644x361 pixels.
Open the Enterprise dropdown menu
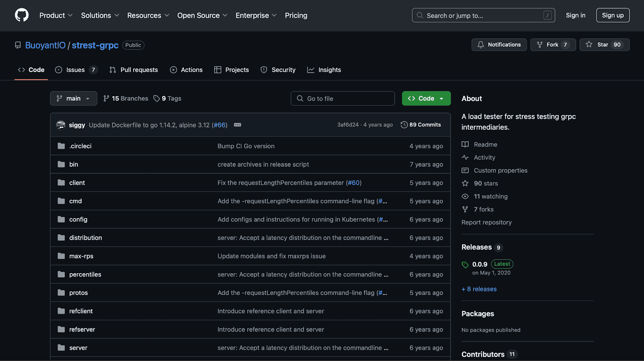[x=256, y=15]
